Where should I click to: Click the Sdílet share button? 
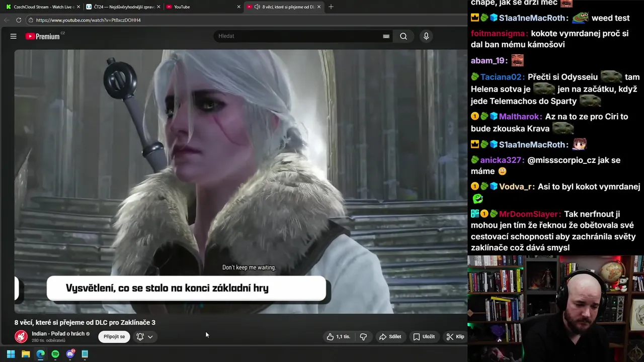tap(390, 337)
